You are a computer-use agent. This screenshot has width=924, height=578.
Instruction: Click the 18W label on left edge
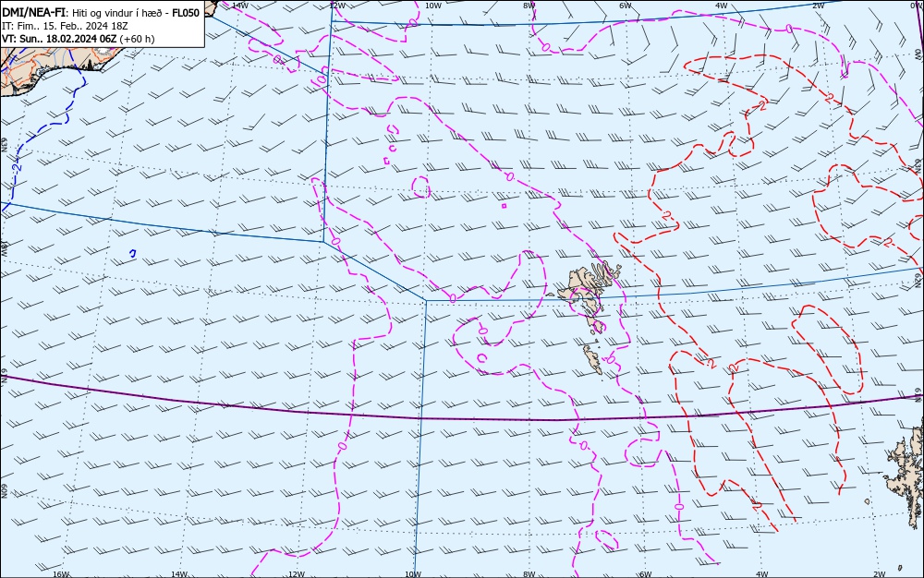click(x=4, y=247)
